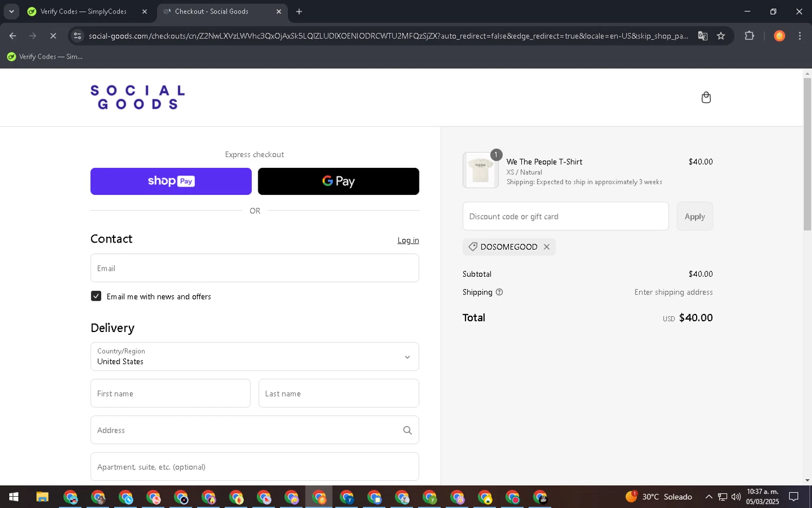Focus the Address field
Viewport: 812px width, 508px height.
pyautogui.click(x=254, y=430)
